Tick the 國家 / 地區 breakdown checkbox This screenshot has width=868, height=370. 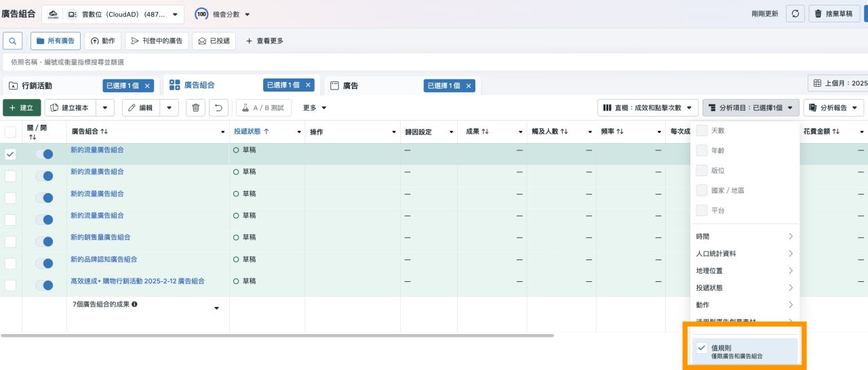click(702, 190)
